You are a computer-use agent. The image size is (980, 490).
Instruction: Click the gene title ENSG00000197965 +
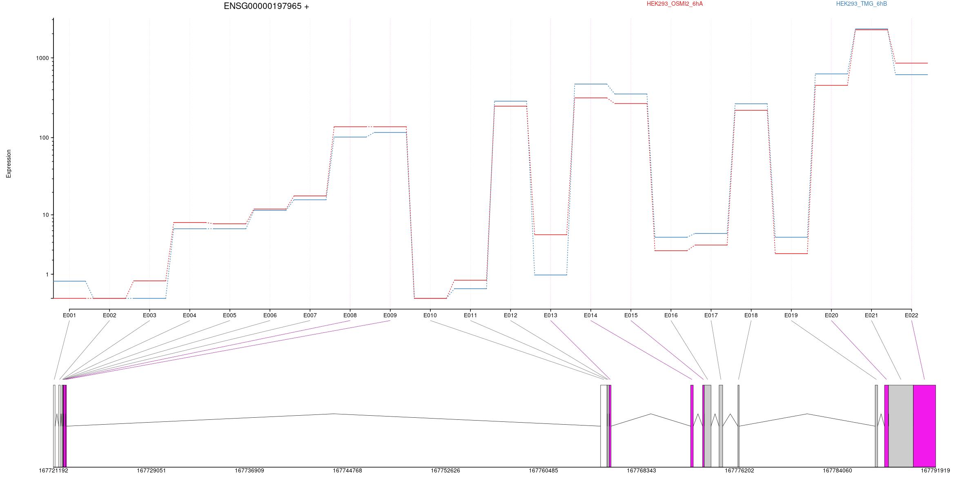click(266, 6)
